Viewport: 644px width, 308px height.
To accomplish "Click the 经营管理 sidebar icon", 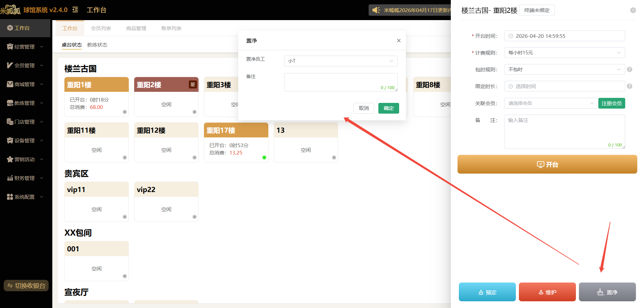I will click(x=10, y=47).
